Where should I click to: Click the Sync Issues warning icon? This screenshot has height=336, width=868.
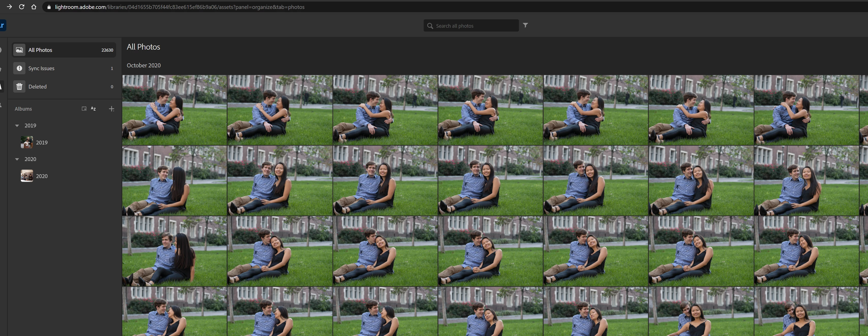(x=20, y=68)
